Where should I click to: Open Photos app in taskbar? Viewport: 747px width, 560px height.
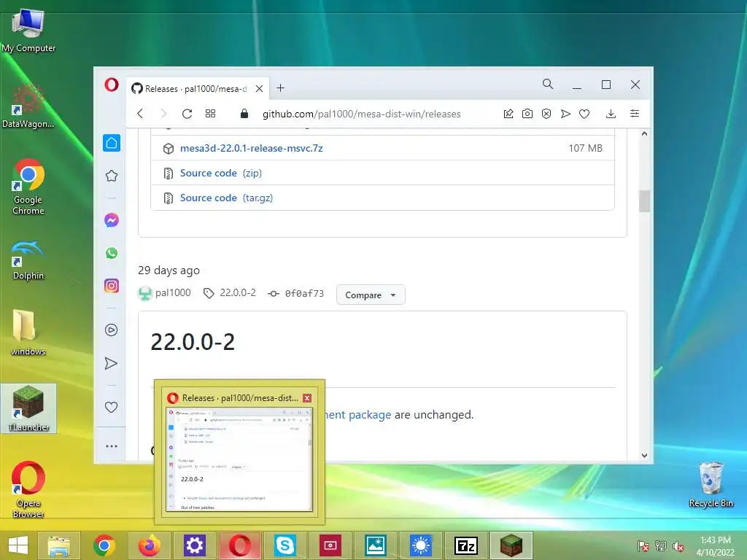pos(376,545)
